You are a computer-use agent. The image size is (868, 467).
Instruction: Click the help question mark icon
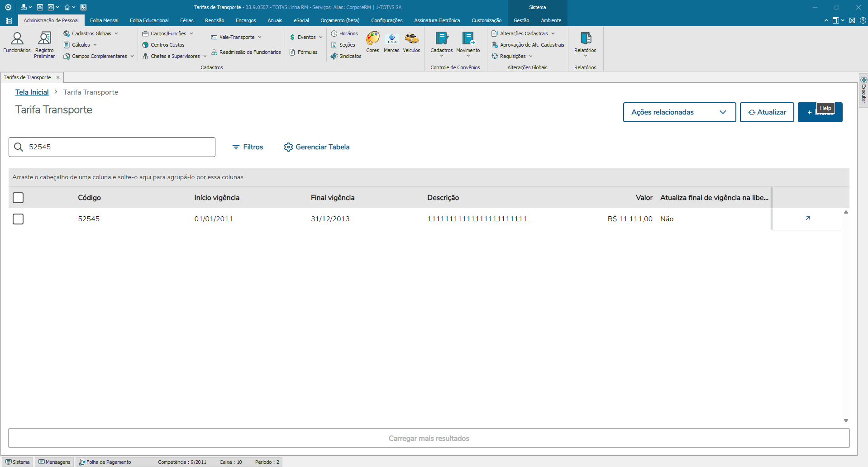pos(863,20)
